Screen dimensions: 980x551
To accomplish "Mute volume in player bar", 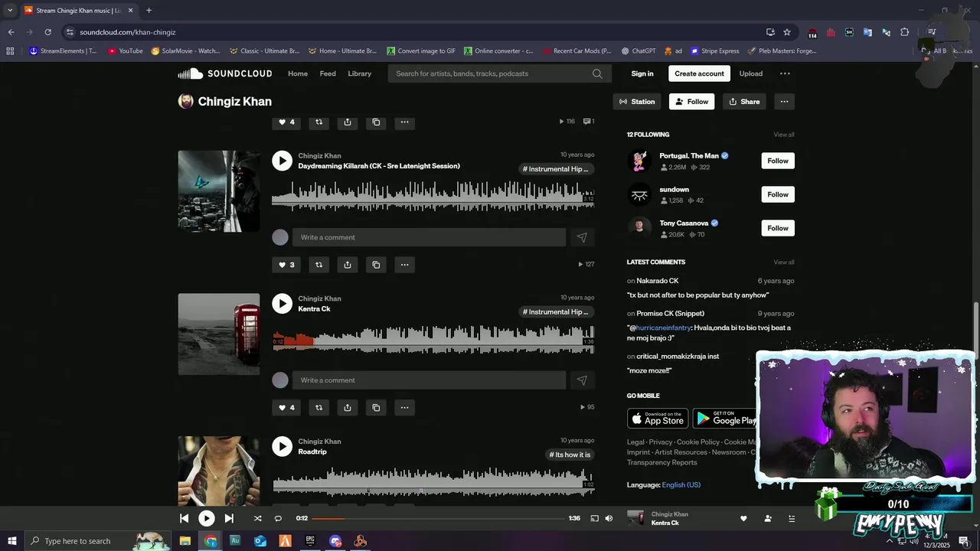I will click(x=609, y=518).
